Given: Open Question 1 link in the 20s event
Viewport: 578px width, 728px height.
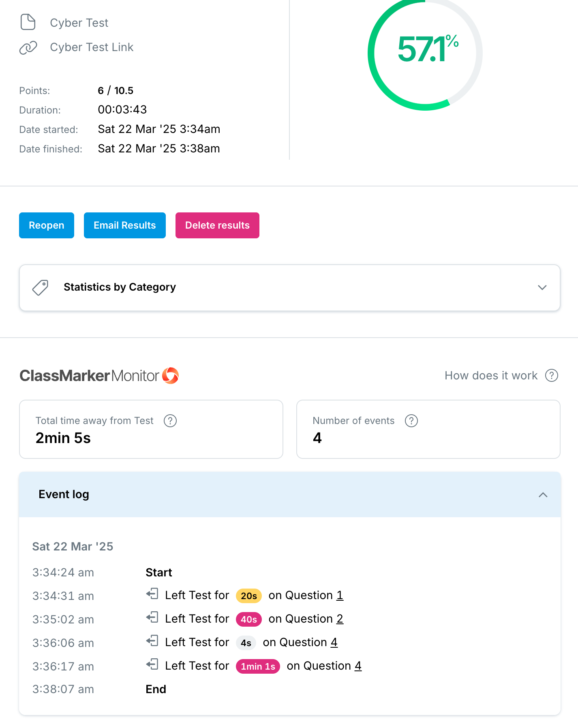Looking at the screenshot, I should coord(340,595).
